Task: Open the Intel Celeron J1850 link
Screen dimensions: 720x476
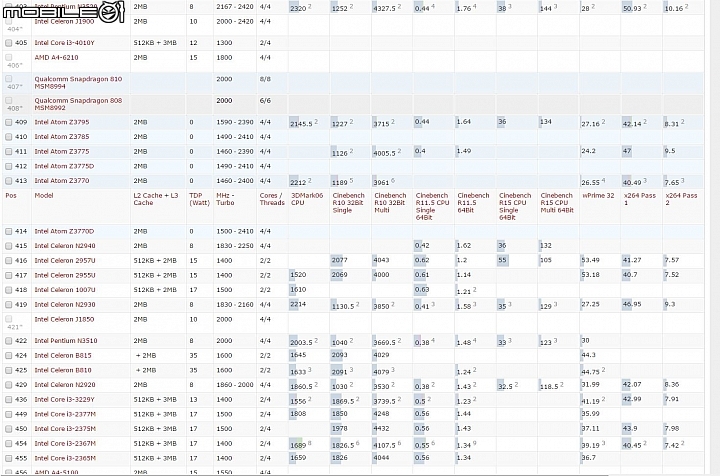Action: coord(64,319)
